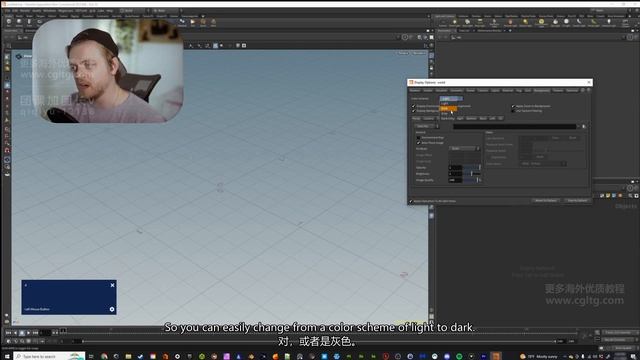Open the Edit menu

15,11
